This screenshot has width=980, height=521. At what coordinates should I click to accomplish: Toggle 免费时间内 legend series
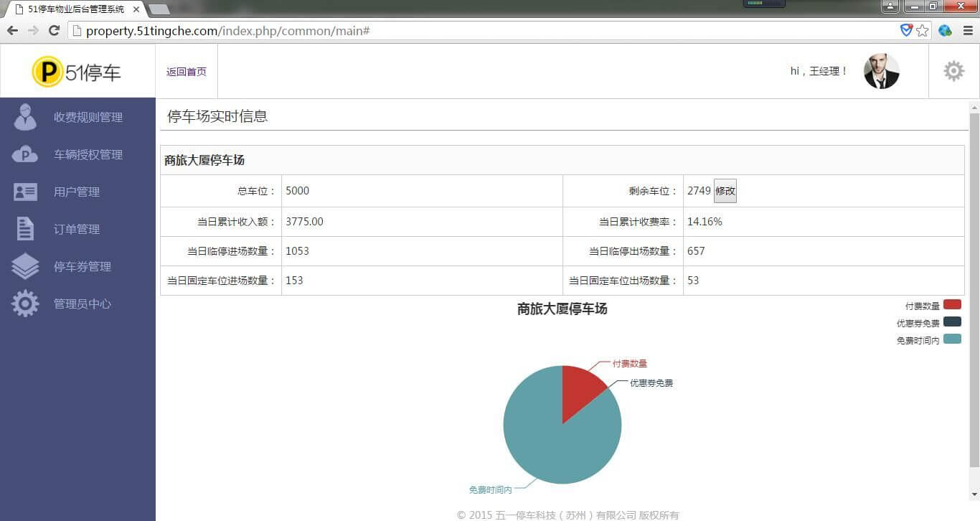(952, 339)
